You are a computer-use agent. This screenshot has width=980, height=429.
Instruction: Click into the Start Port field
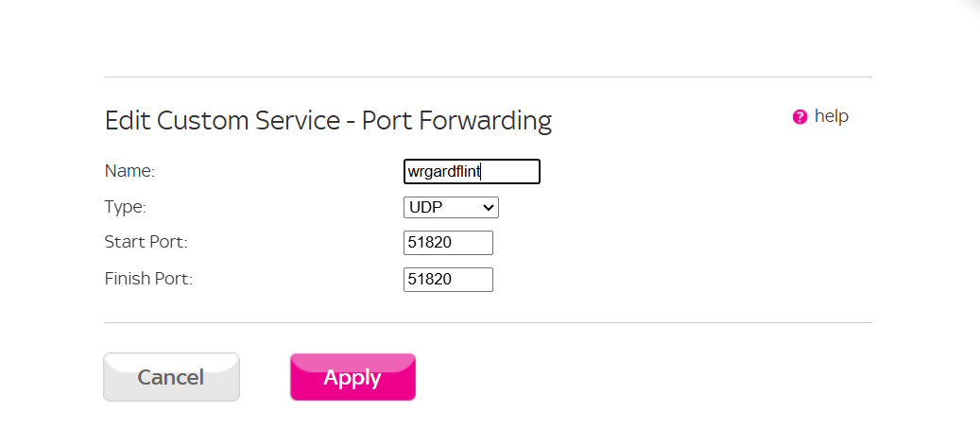point(448,243)
